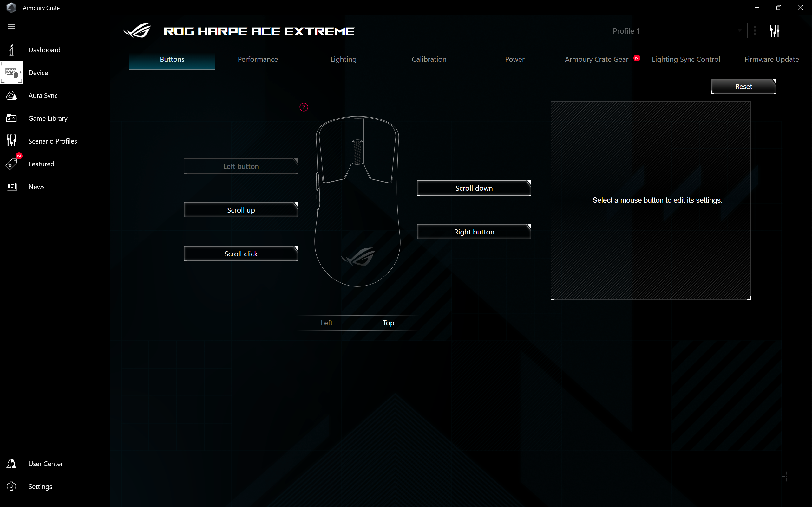
Task: Click the Scenario Profiles sidebar icon
Action: tap(11, 141)
